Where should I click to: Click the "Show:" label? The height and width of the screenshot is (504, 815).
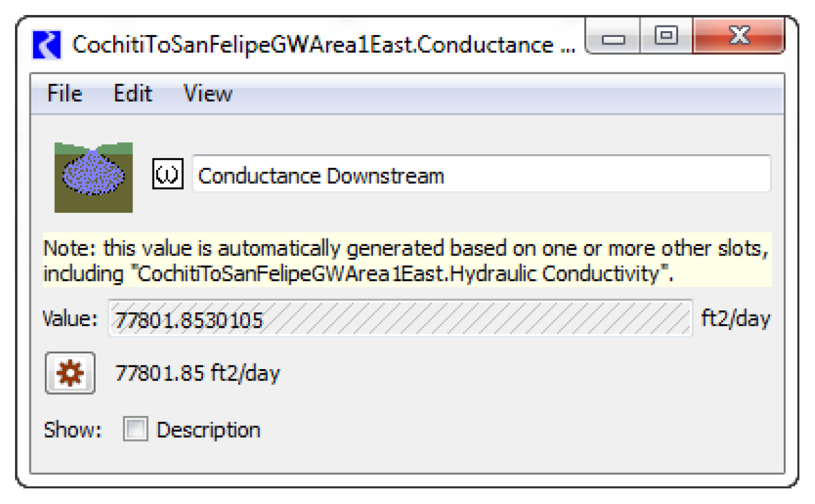[x=72, y=430]
